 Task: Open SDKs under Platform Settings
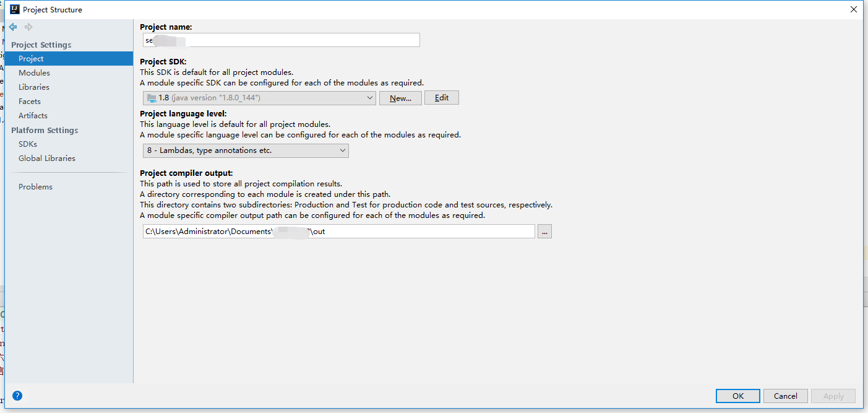[28, 144]
